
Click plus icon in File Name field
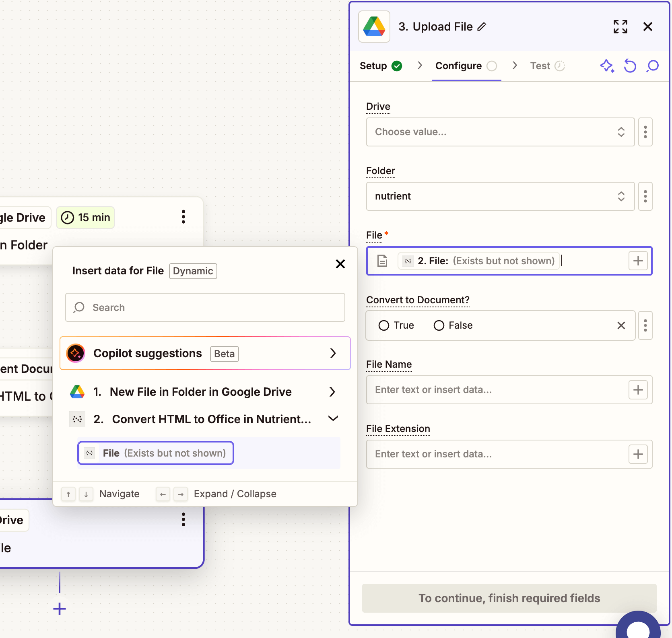point(638,390)
